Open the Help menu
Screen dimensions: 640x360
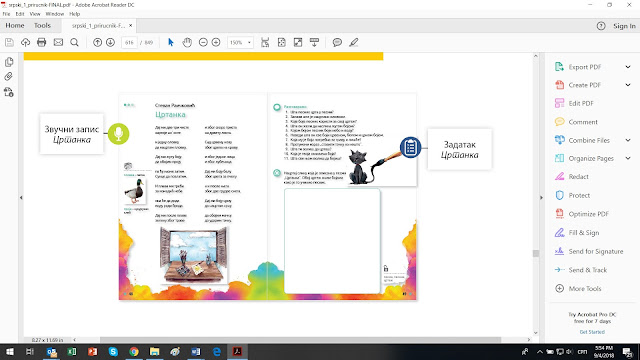click(74, 14)
